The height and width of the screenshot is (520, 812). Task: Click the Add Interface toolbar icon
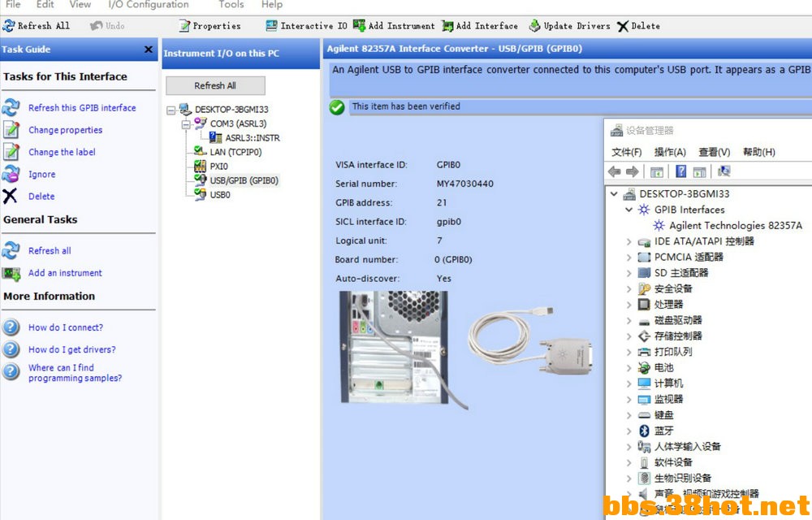coord(448,25)
